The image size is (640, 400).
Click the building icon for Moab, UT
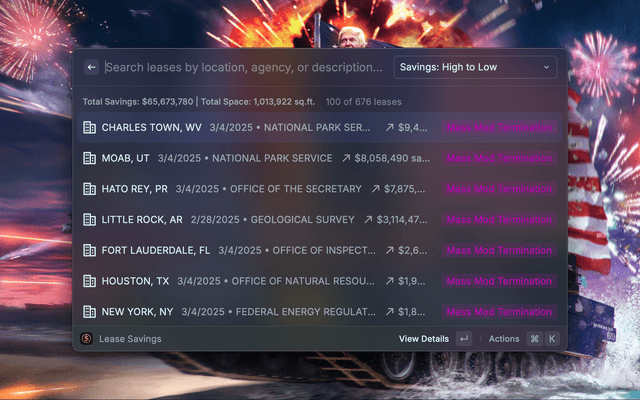[89, 158]
